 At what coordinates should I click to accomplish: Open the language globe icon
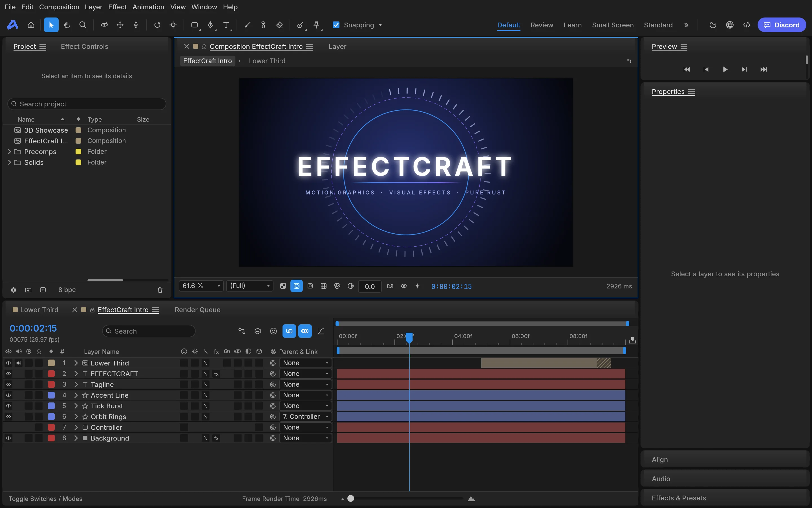click(729, 25)
